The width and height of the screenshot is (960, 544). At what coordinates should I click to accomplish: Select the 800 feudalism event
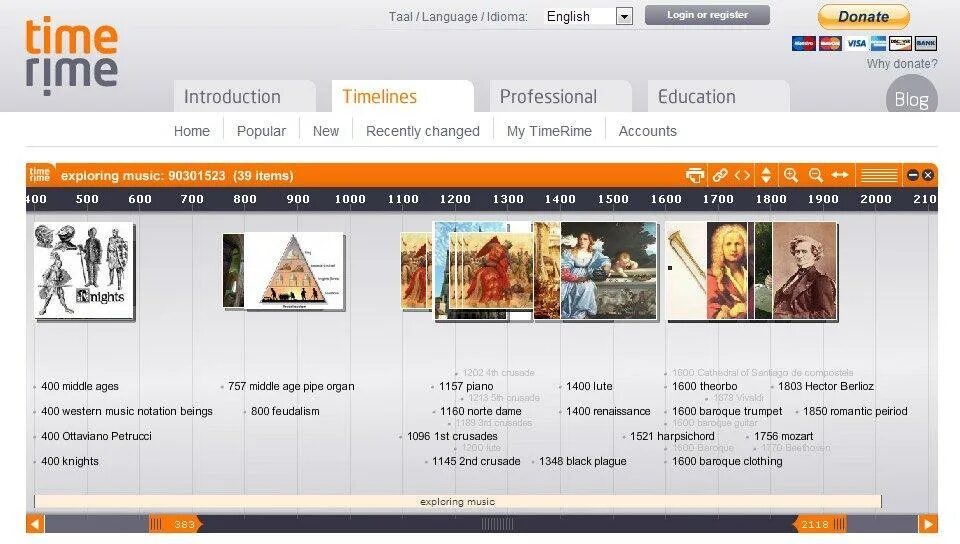coord(285,411)
